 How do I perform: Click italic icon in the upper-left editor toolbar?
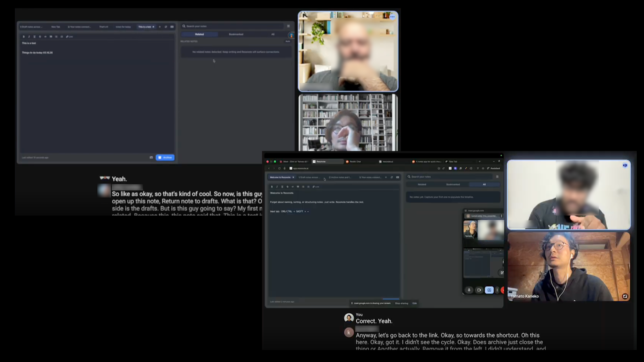click(x=29, y=37)
